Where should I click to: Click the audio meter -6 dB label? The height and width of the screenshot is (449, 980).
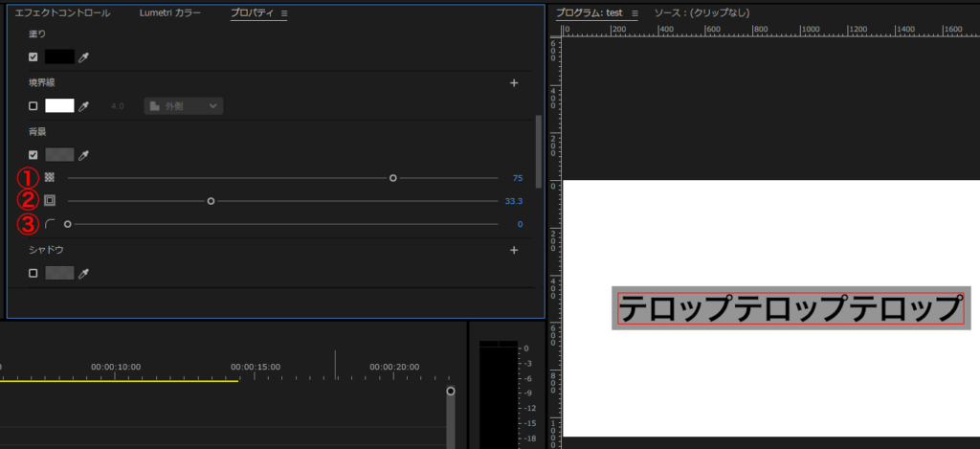pyautogui.click(x=528, y=378)
